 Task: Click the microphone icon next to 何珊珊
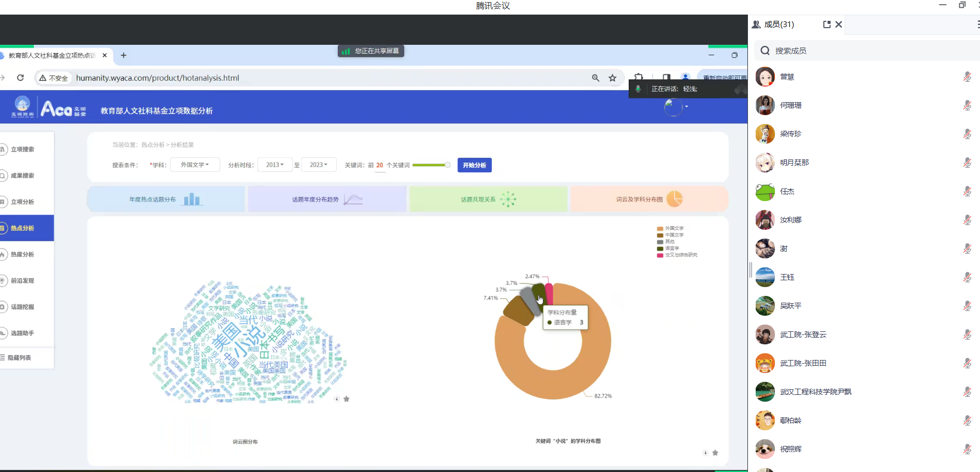coord(966,105)
